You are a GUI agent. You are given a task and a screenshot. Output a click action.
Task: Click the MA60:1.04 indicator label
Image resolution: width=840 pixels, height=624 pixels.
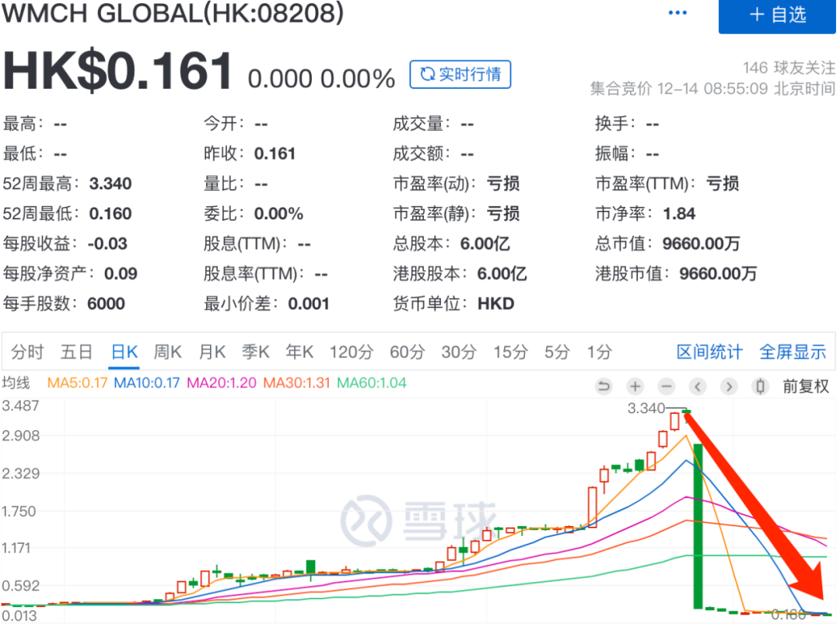click(371, 384)
